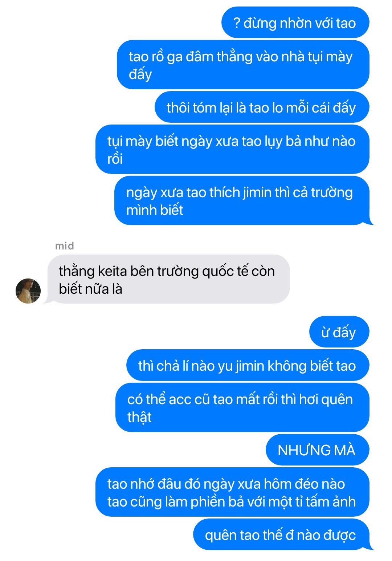Tap the short 'ừ đấy' message bubble
The image size is (392, 561).
click(x=339, y=332)
